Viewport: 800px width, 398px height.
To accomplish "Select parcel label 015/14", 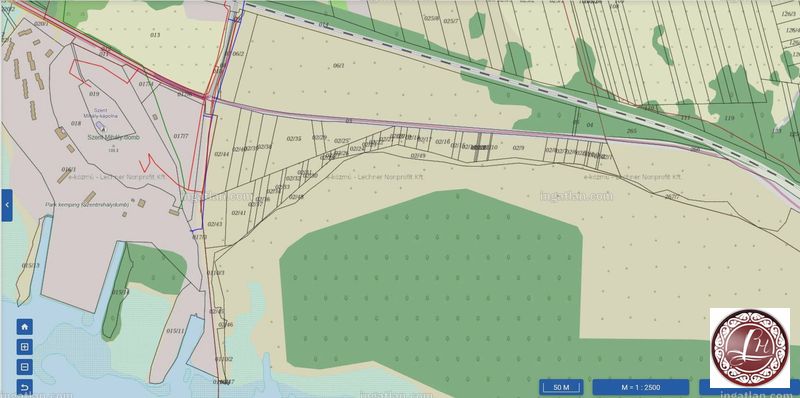I will [120, 292].
